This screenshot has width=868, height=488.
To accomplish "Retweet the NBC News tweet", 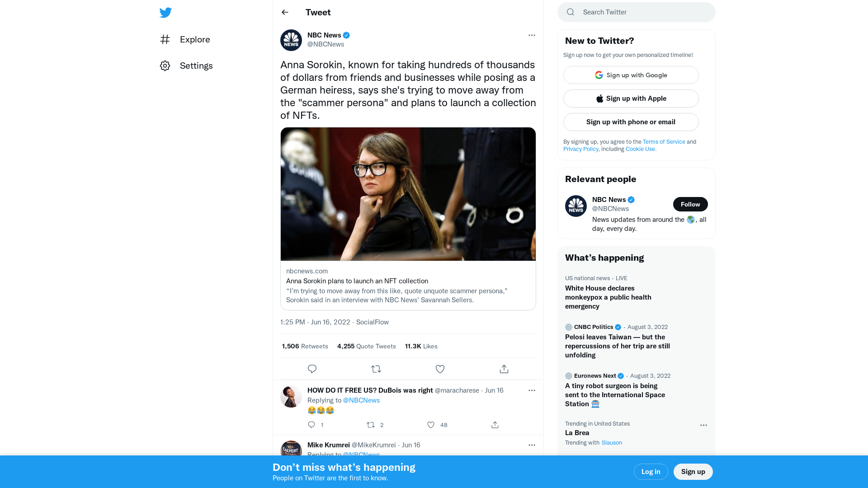I will (x=376, y=369).
